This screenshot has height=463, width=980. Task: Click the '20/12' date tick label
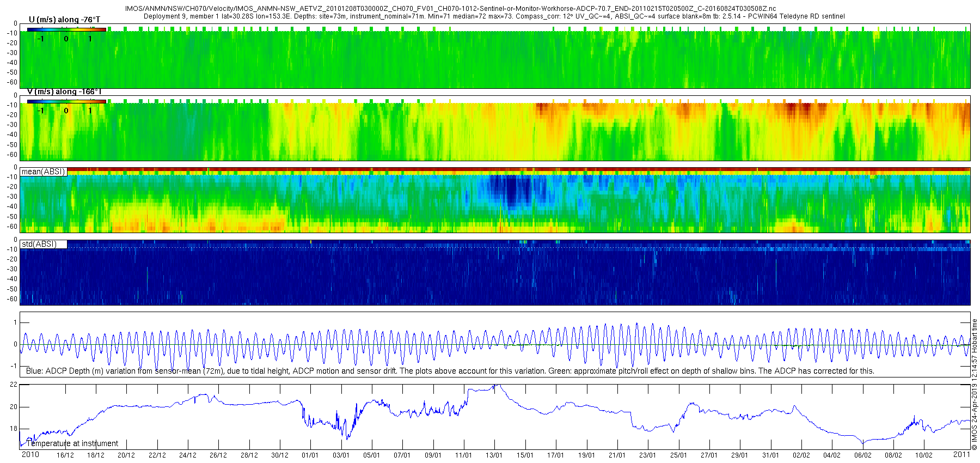(x=126, y=455)
